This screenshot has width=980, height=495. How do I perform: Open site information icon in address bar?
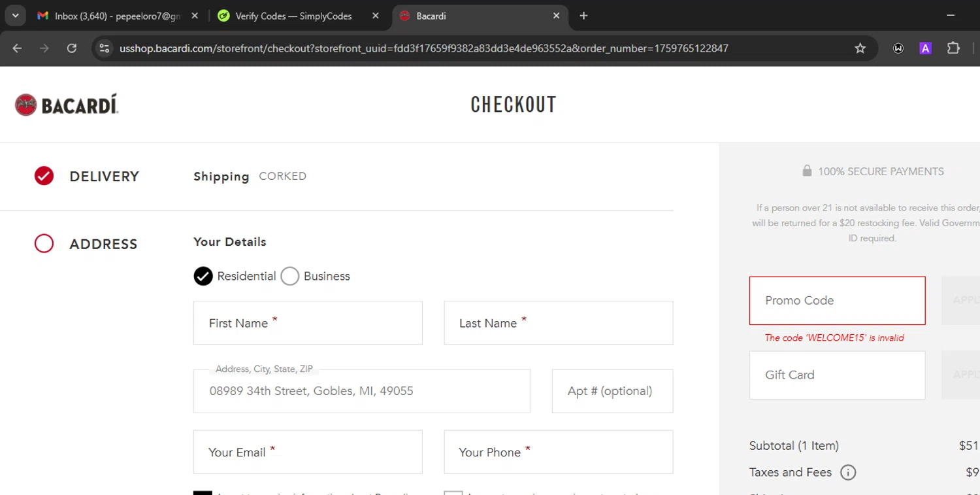[x=105, y=48]
